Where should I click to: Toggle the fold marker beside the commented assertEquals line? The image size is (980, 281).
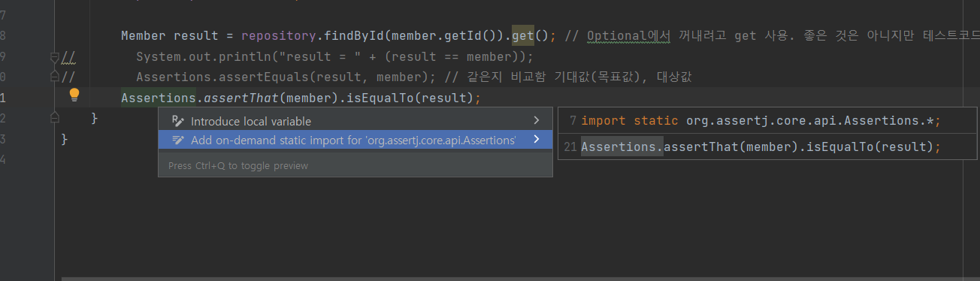(54, 77)
